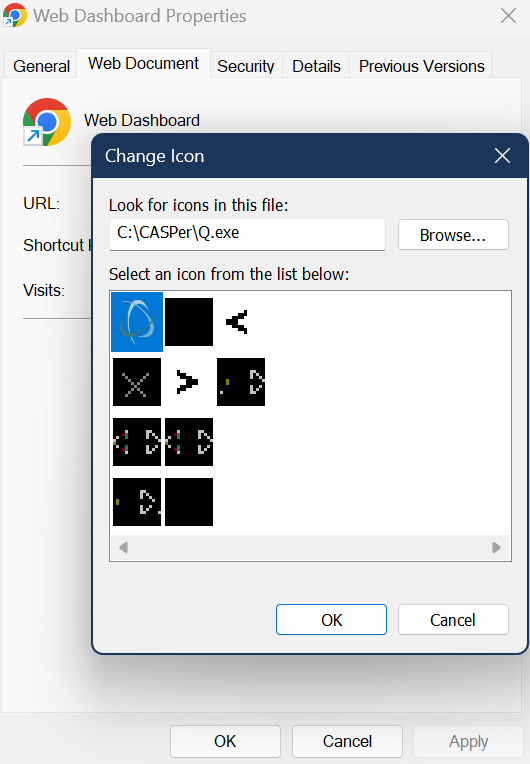Select the first icon in the bottom row

click(x=137, y=502)
